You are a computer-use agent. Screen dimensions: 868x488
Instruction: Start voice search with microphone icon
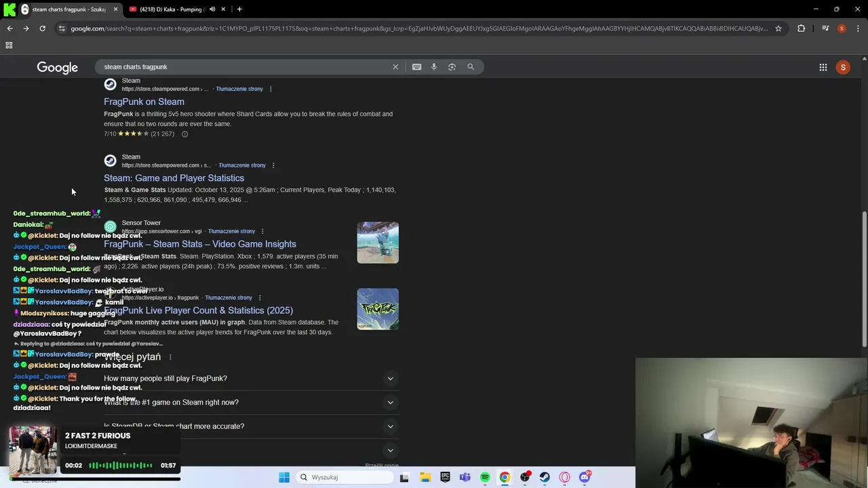pos(434,67)
